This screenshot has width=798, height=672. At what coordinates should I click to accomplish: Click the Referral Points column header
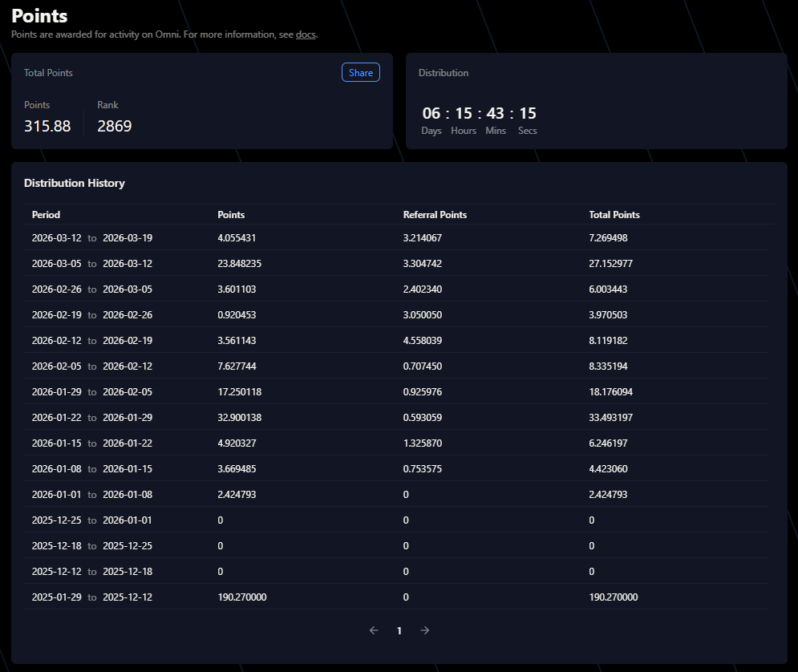435,215
